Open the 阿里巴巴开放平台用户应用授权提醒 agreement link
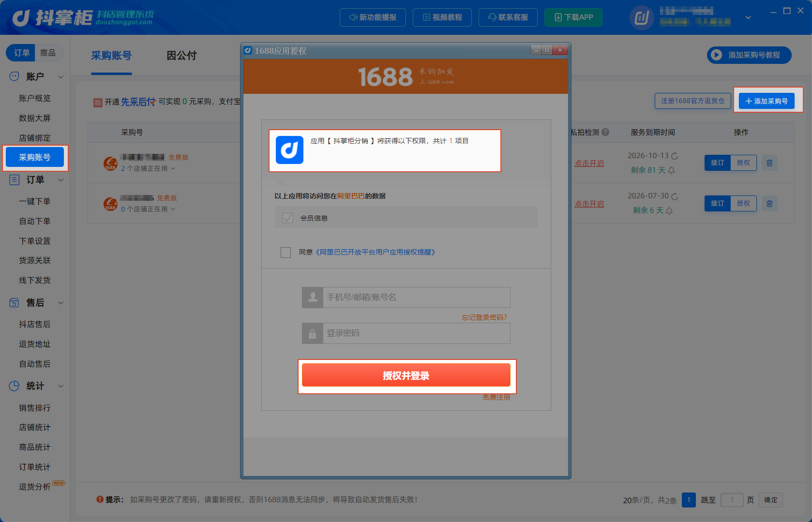The height and width of the screenshot is (522, 812). (375, 252)
